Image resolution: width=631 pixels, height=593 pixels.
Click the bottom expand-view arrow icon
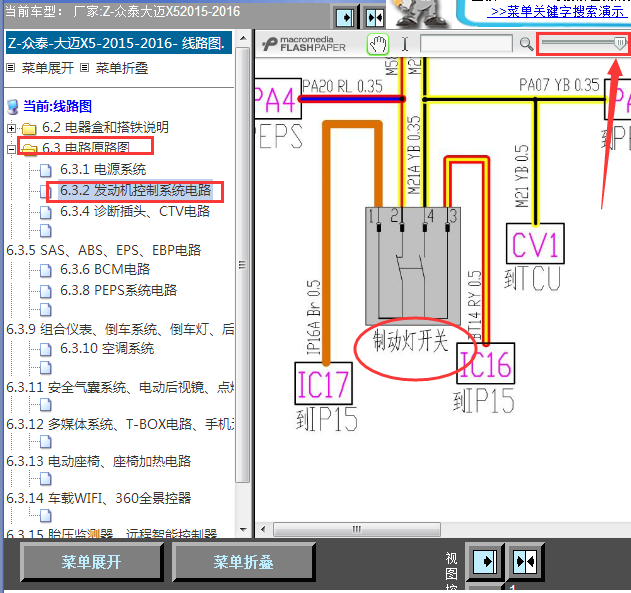point(485,561)
